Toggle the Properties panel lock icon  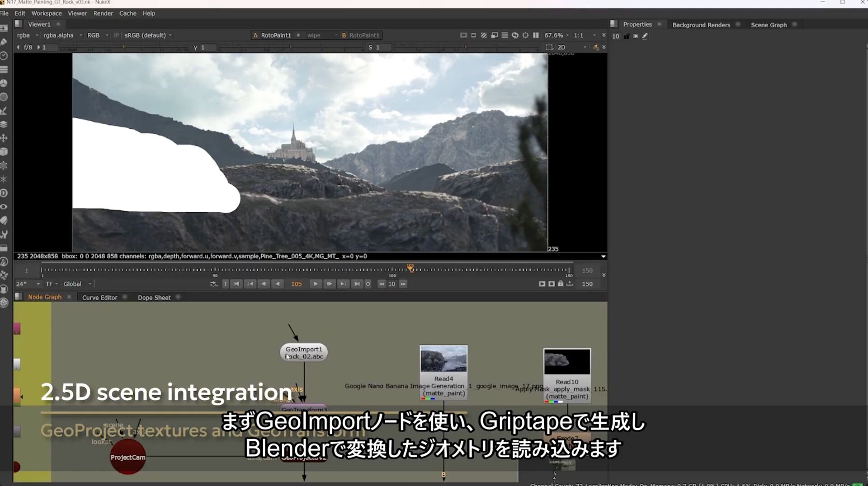pos(627,36)
